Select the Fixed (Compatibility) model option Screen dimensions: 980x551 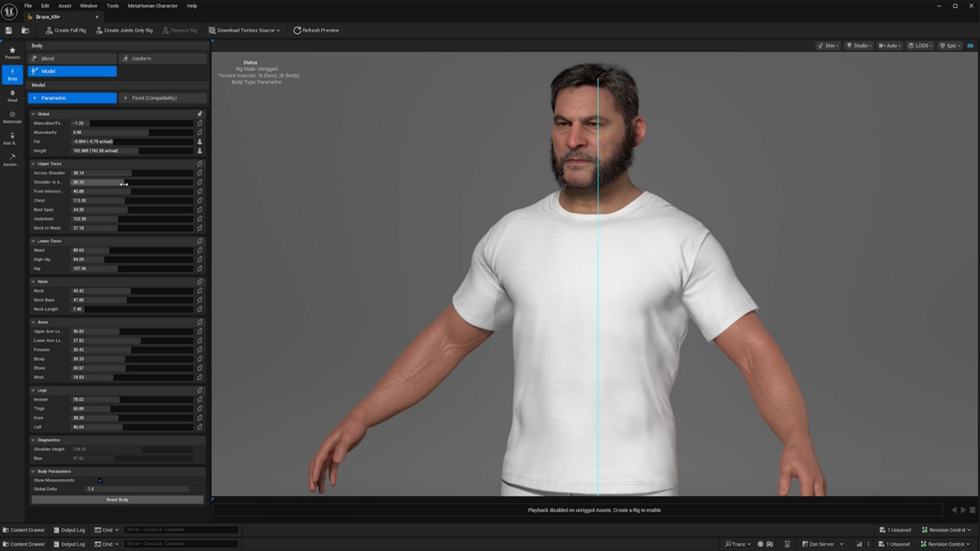point(162,98)
